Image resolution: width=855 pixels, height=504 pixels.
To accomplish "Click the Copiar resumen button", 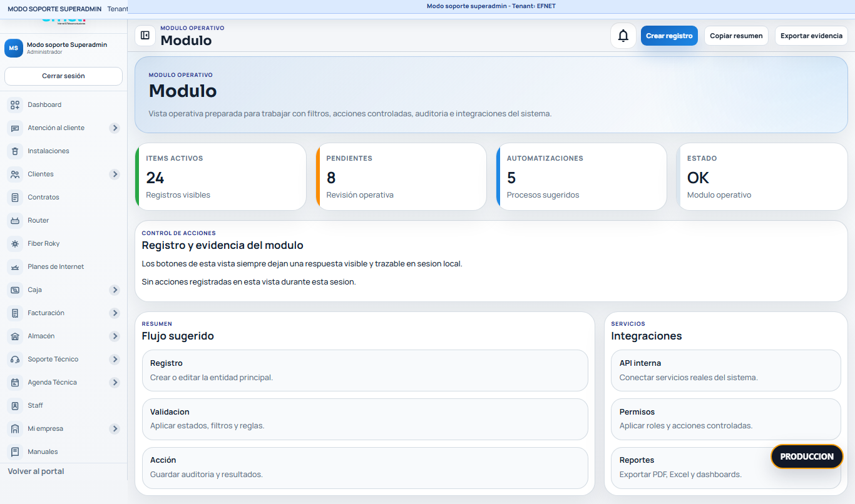I will 736,36.
